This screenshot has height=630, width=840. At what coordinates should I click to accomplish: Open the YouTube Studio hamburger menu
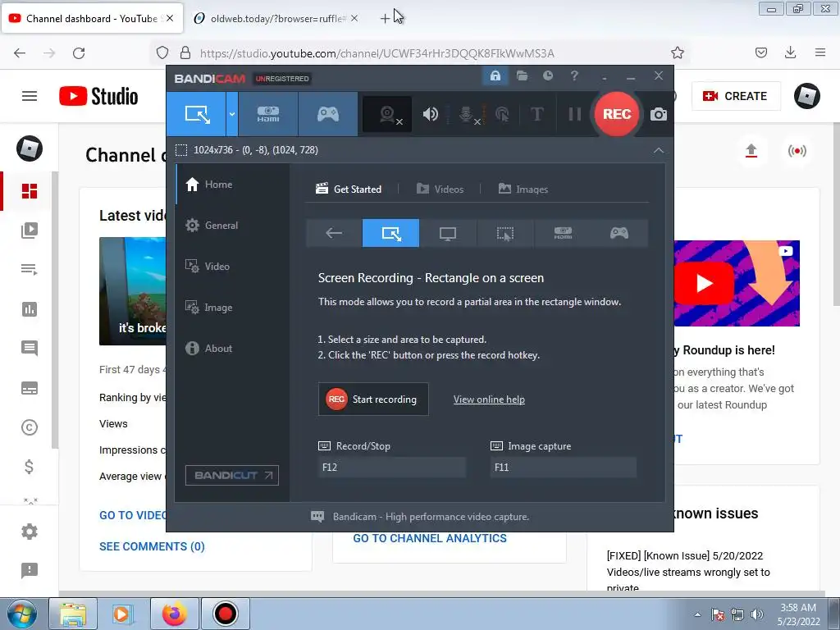(x=30, y=96)
